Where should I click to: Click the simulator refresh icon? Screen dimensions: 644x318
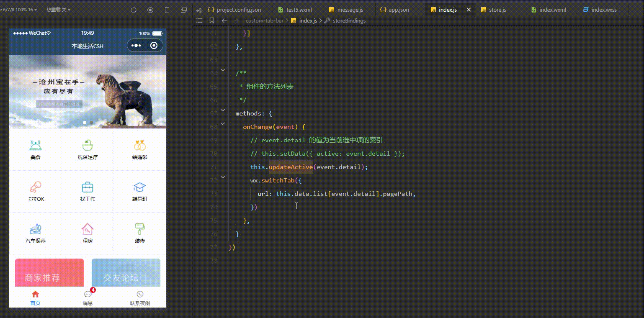[x=134, y=10]
